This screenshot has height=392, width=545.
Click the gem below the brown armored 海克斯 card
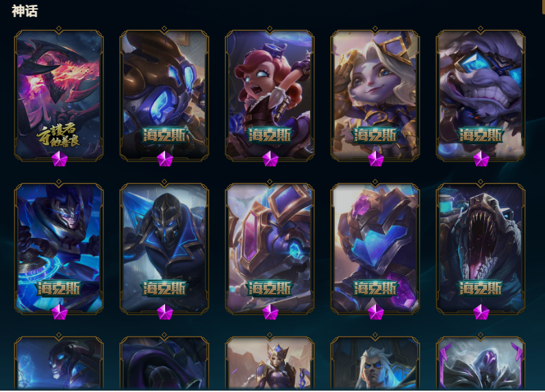click(x=165, y=159)
